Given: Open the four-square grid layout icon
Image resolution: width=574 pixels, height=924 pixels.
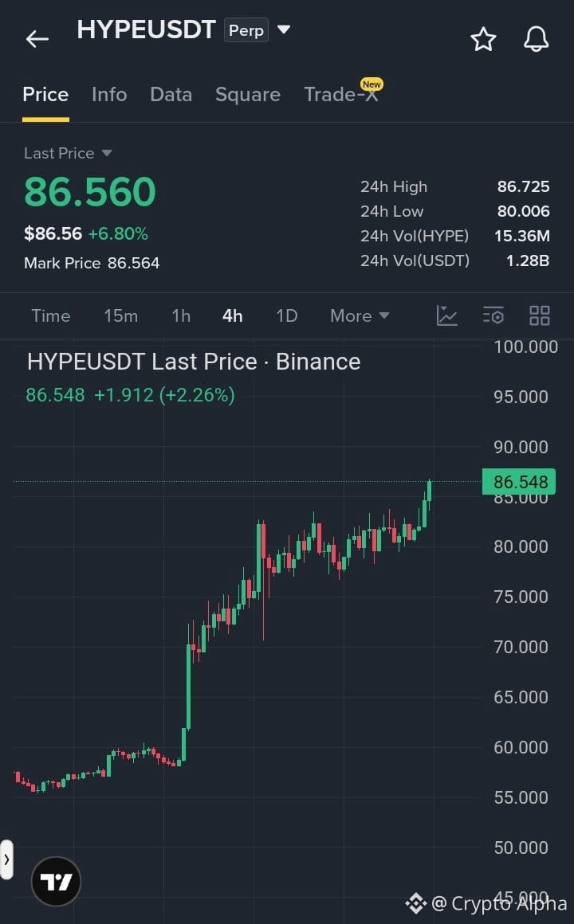Looking at the screenshot, I should [x=539, y=316].
